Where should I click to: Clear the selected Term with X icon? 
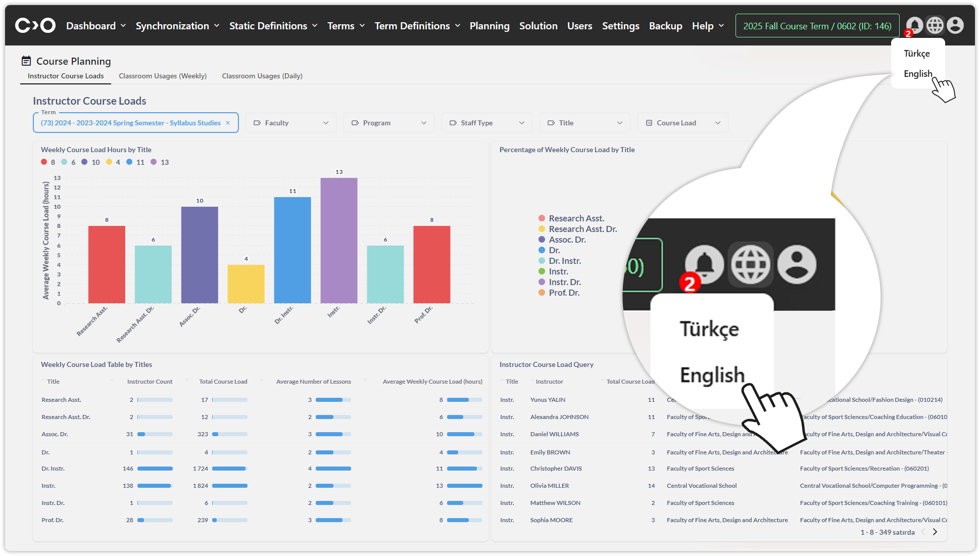(x=228, y=123)
